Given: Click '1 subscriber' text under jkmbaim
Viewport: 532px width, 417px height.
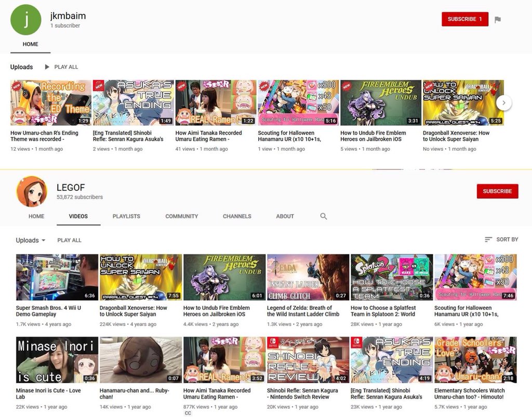Looking at the screenshot, I should coord(65,25).
